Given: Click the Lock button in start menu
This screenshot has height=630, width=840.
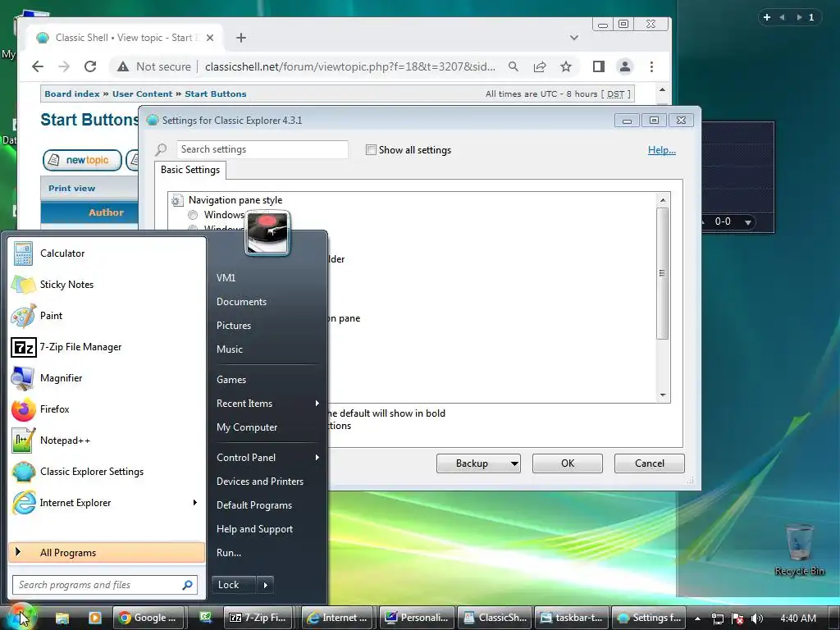Looking at the screenshot, I should (235, 585).
